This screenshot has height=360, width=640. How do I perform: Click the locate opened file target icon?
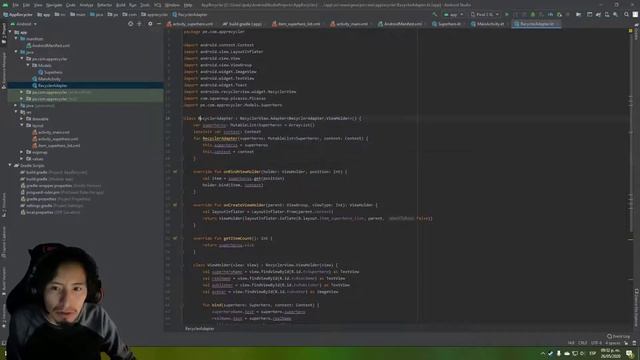tap(131, 24)
